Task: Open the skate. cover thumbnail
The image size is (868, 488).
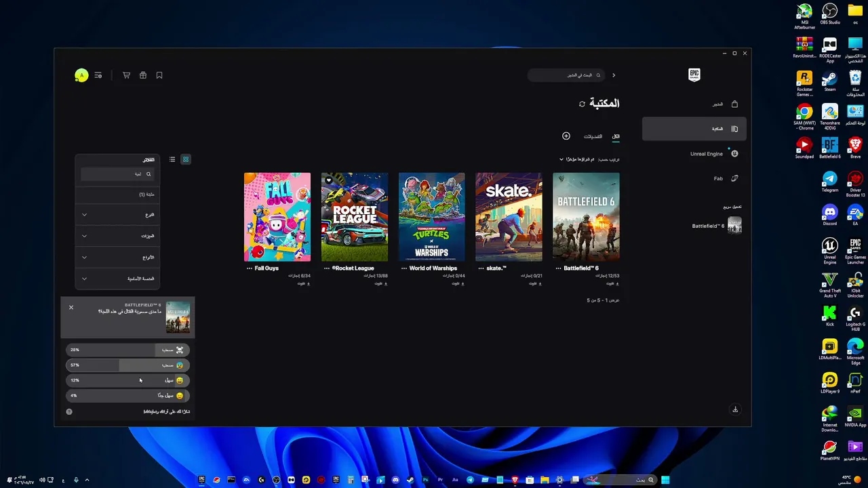Action: point(509,217)
